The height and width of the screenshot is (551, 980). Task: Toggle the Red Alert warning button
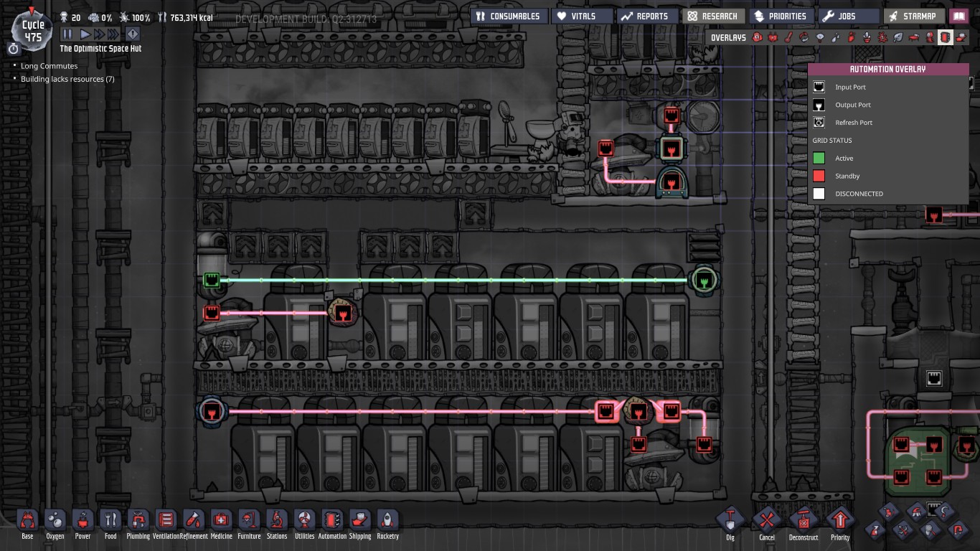coord(133,34)
